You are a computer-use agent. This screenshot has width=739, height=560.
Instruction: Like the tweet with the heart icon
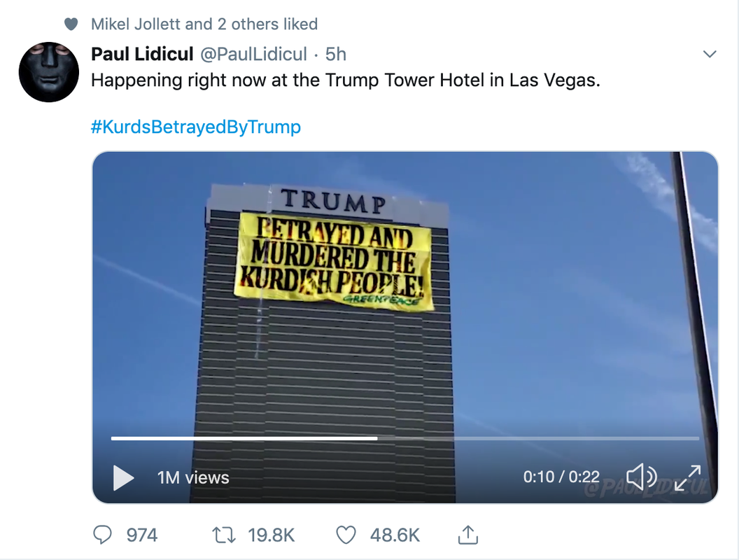point(346,535)
